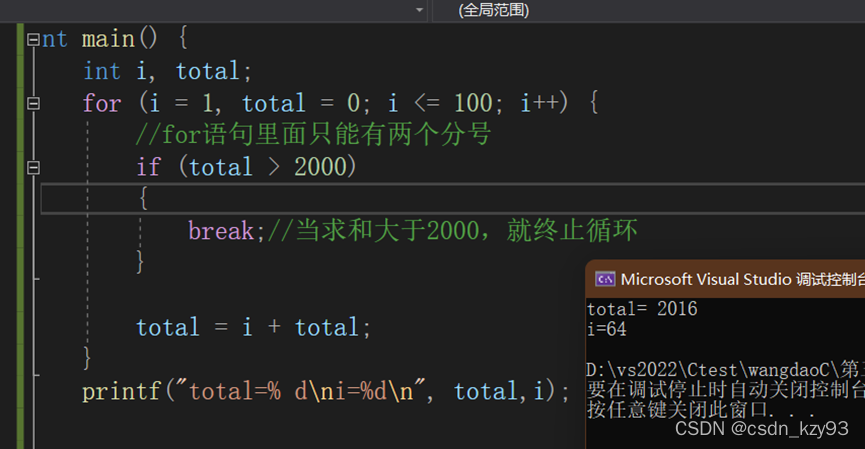Open the scope dropdown arrow left of (全局范围)
This screenshot has width=865, height=449.
[x=419, y=10]
